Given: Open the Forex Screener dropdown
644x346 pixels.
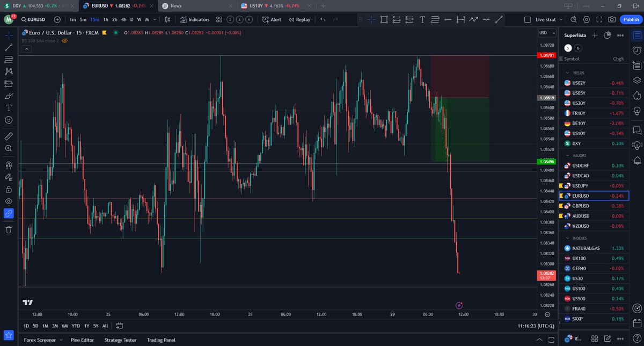Looking at the screenshot, I should 43,340.
